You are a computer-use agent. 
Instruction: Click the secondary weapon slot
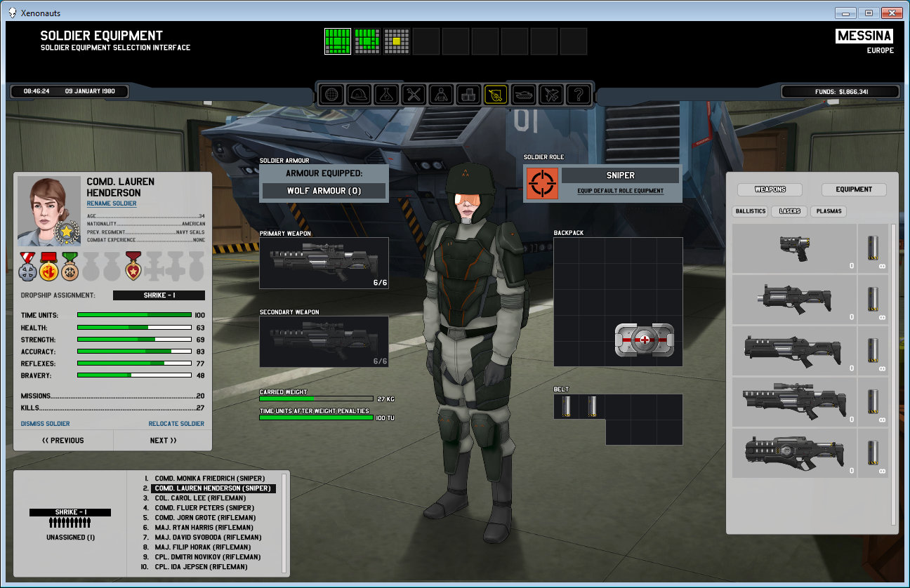(324, 342)
